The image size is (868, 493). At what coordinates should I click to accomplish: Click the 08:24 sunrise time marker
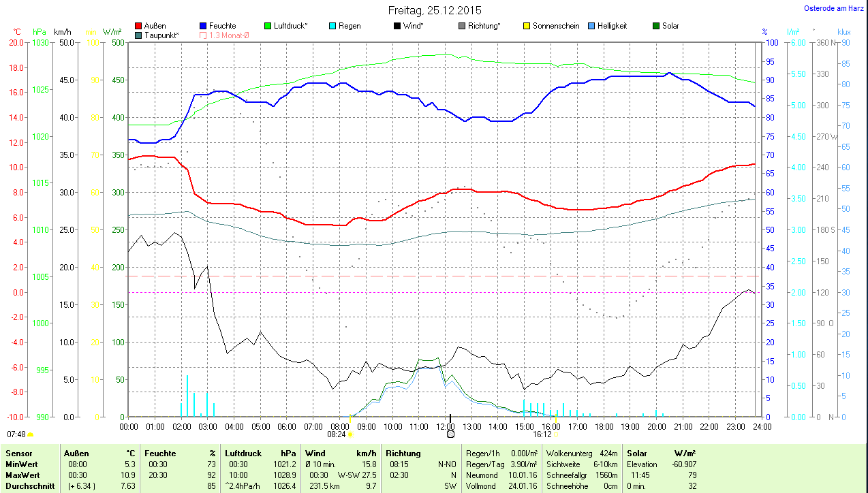[337, 433]
